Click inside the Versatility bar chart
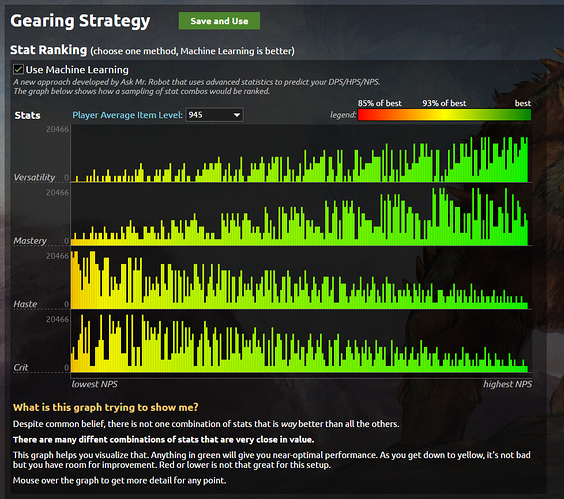The width and height of the screenshot is (564, 499). (x=301, y=154)
